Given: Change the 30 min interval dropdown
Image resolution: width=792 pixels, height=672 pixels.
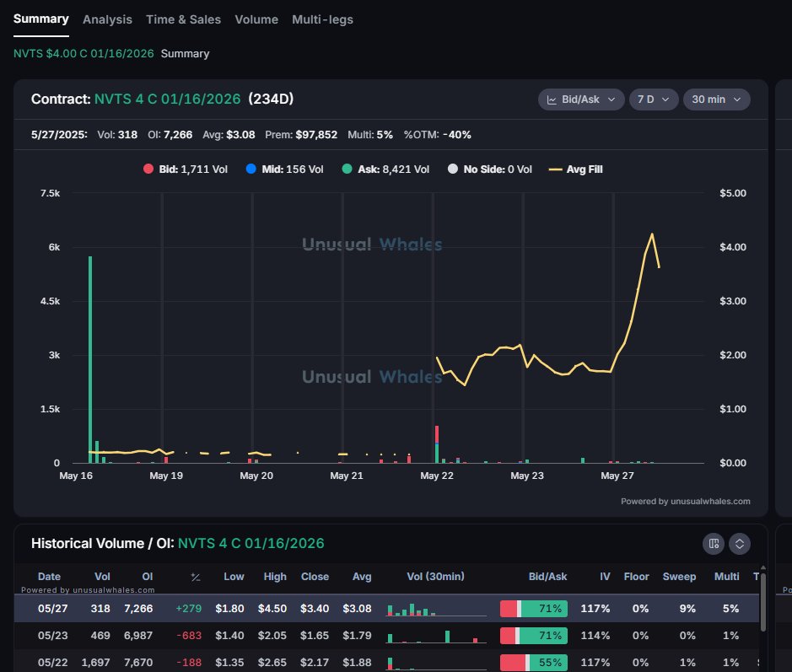Looking at the screenshot, I should click(717, 99).
